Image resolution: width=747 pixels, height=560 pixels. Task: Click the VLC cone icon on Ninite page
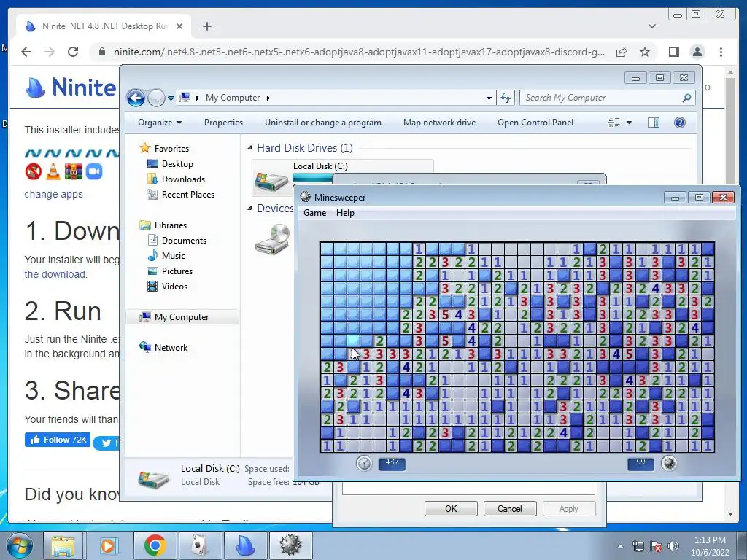53,171
